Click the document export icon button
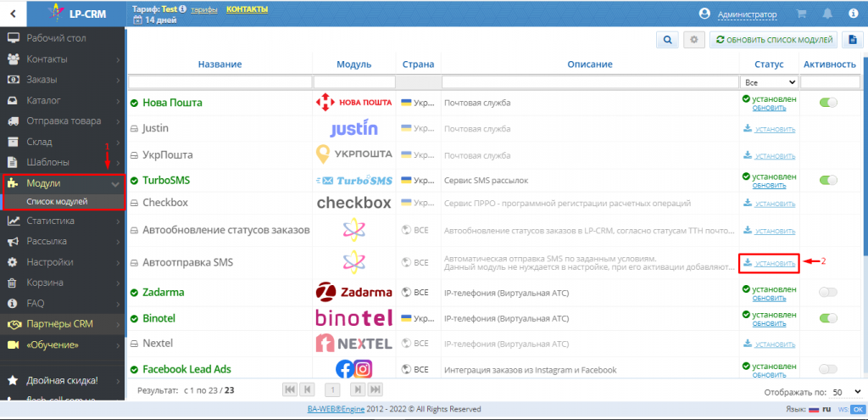Image resolution: width=868 pixels, height=420 pixels. [853, 40]
